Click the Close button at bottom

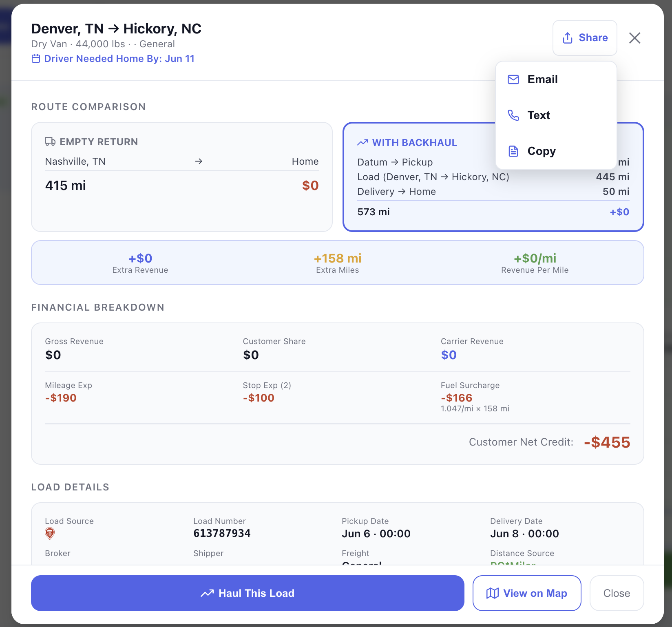pos(617,593)
